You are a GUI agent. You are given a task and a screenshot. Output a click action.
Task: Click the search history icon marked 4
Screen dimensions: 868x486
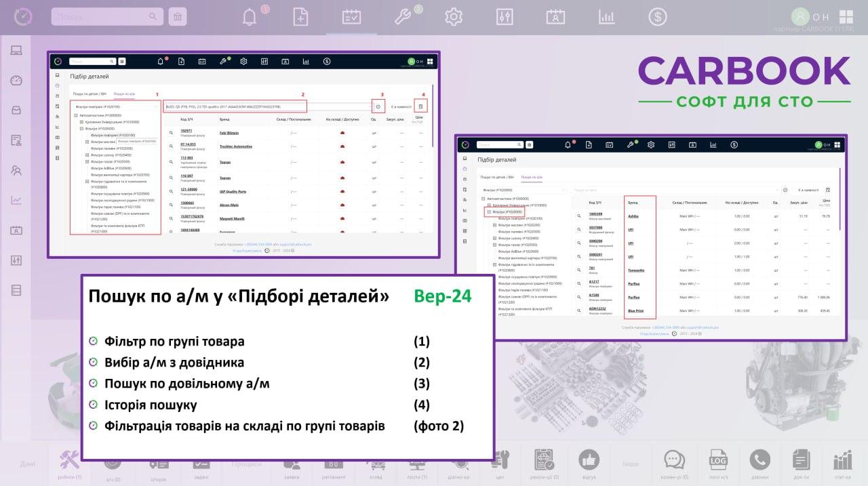(420, 107)
